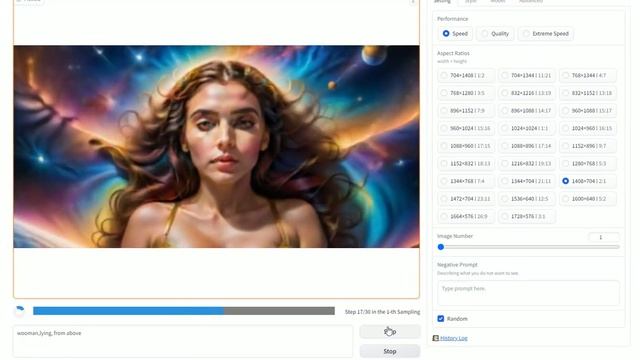Choose 1024×960 16:15 aspect ratio

(587, 128)
